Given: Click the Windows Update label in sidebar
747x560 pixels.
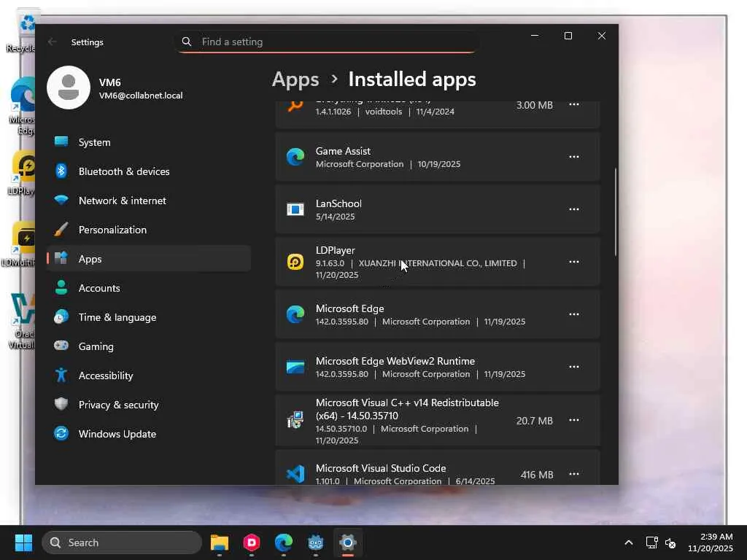Looking at the screenshot, I should pyautogui.click(x=117, y=434).
